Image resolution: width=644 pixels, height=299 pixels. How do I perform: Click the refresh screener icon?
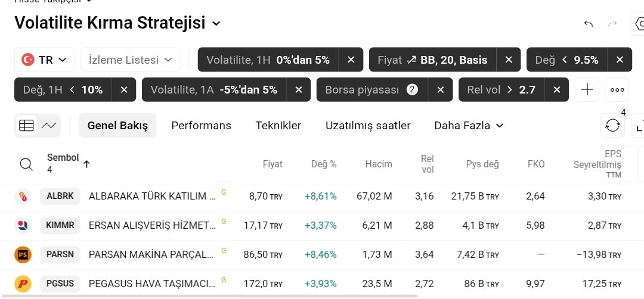point(612,125)
